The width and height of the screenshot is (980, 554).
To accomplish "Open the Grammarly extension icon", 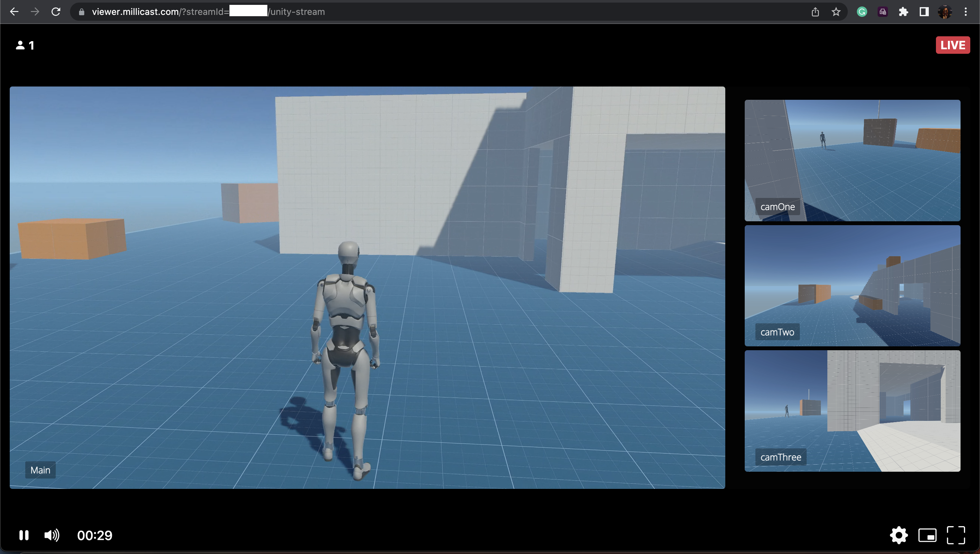I will 862,12.
